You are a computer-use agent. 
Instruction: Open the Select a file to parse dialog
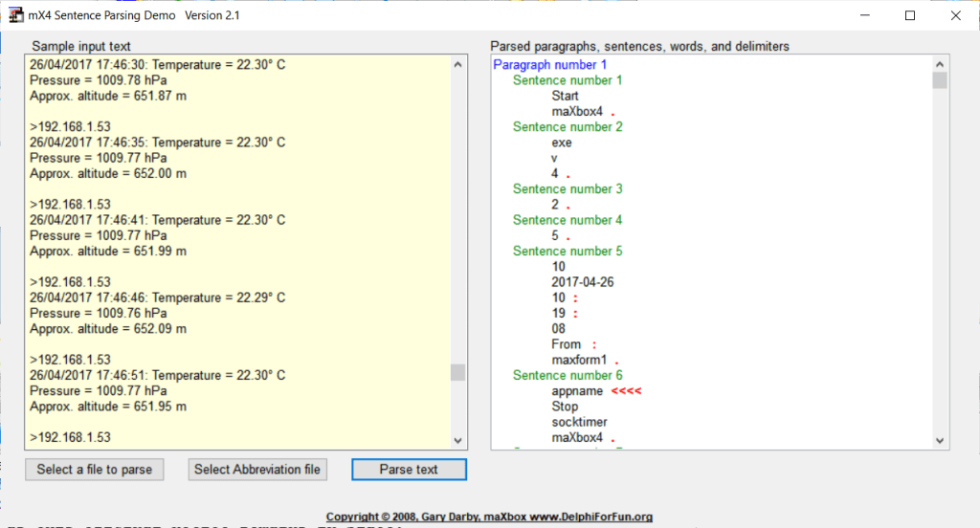94,470
